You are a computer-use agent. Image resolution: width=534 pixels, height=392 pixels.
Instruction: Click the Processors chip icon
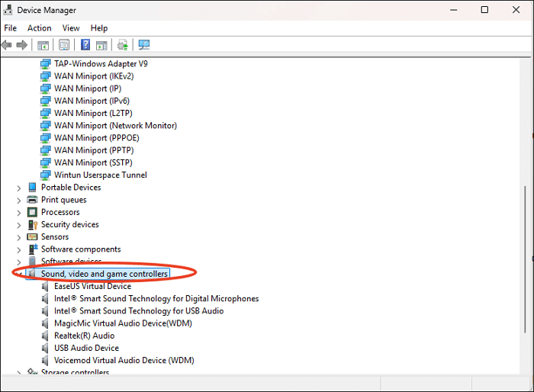pos(32,212)
